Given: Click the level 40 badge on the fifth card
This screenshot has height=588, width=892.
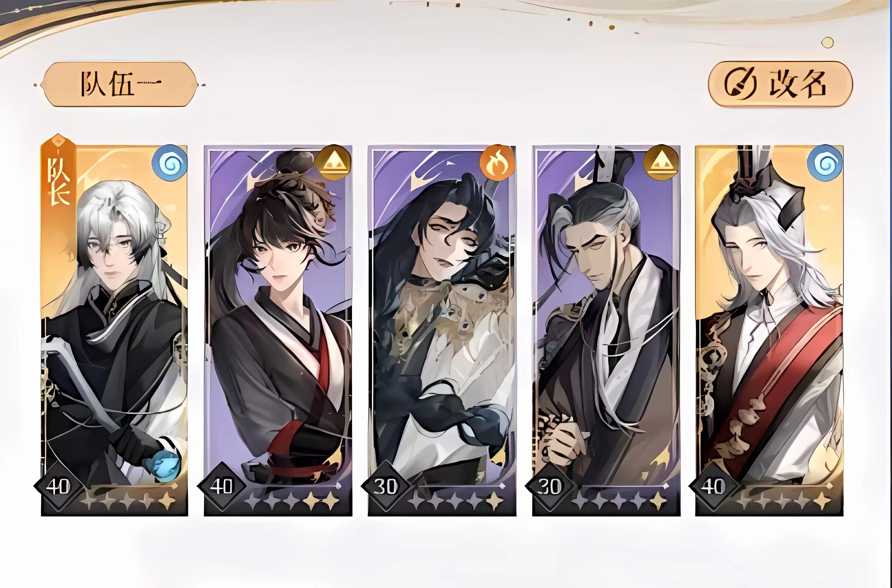Looking at the screenshot, I should (713, 486).
